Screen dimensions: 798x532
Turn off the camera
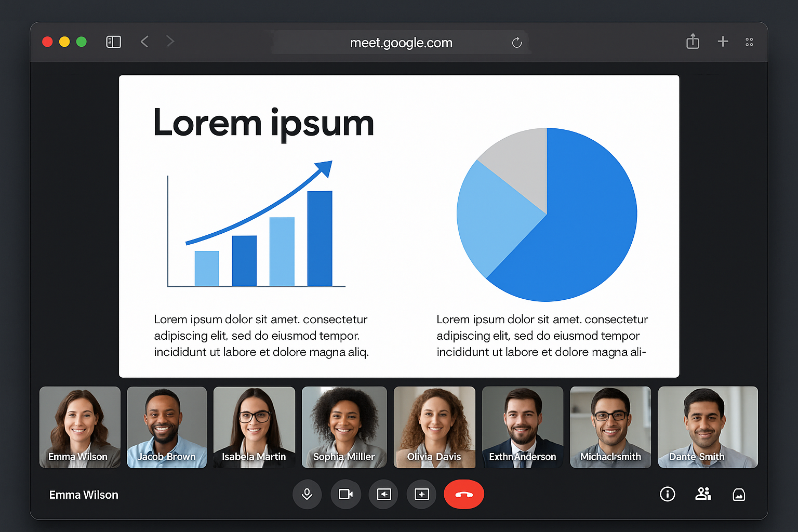[345, 494]
